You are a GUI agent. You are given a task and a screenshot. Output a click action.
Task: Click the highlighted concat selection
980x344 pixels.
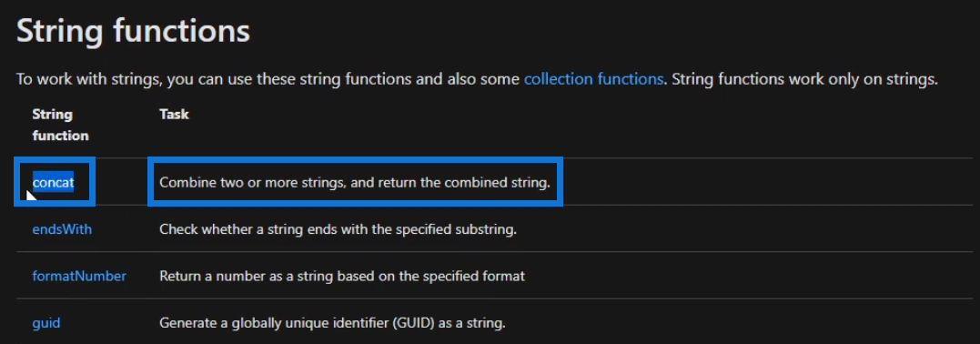coord(53,183)
